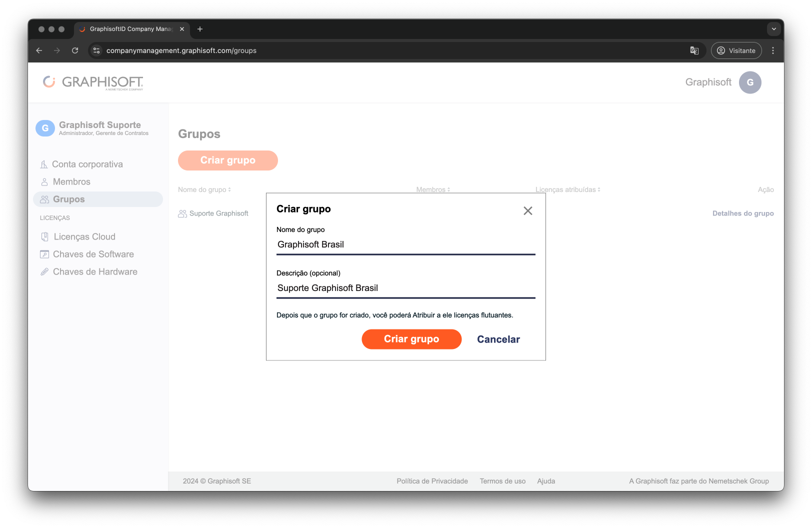
Task: Open Ajuda footer link
Action: [546, 481]
